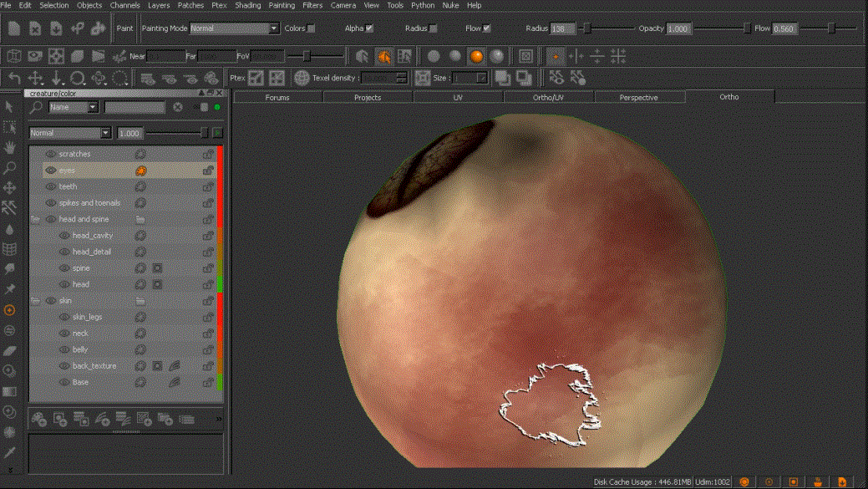The image size is (868, 489).
Task: Open the Painting Mode dropdown
Action: pos(234,28)
